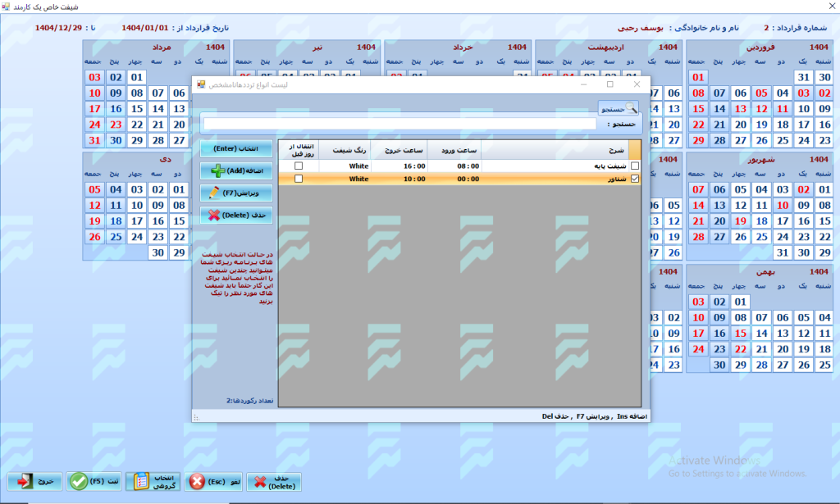Click the pencil Edit (ویرایش F7) button
The image size is (840, 504).
tap(236, 193)
